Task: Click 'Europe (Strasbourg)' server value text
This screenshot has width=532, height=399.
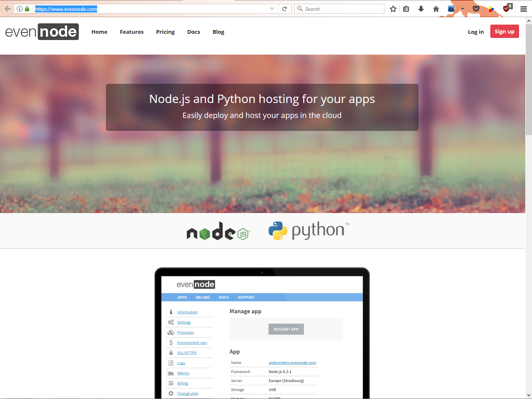Action: pyautogui.click(x=286, y=381)
